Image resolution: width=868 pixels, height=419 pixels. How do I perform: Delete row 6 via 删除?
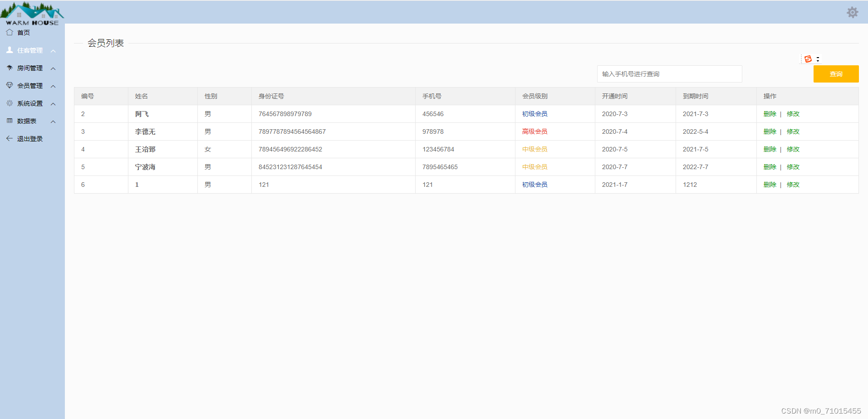[770, 185]
